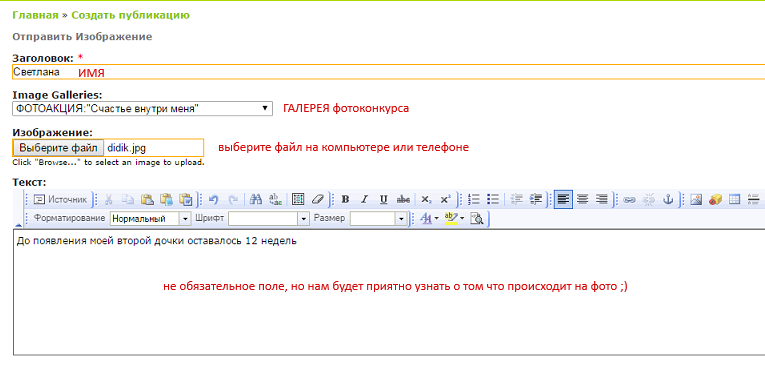Open the Replace tool icon
765x366 pixels.
click(276, 199)
